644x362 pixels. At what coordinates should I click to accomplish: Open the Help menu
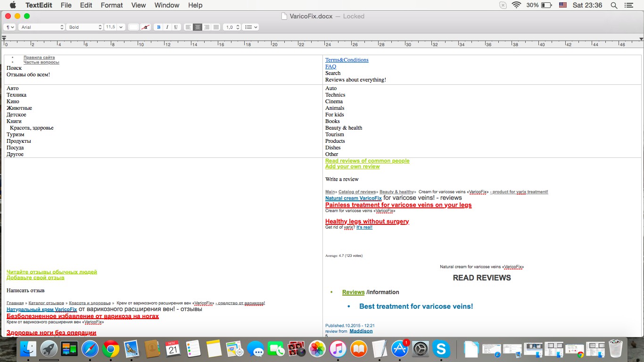(x=195, y=5)
